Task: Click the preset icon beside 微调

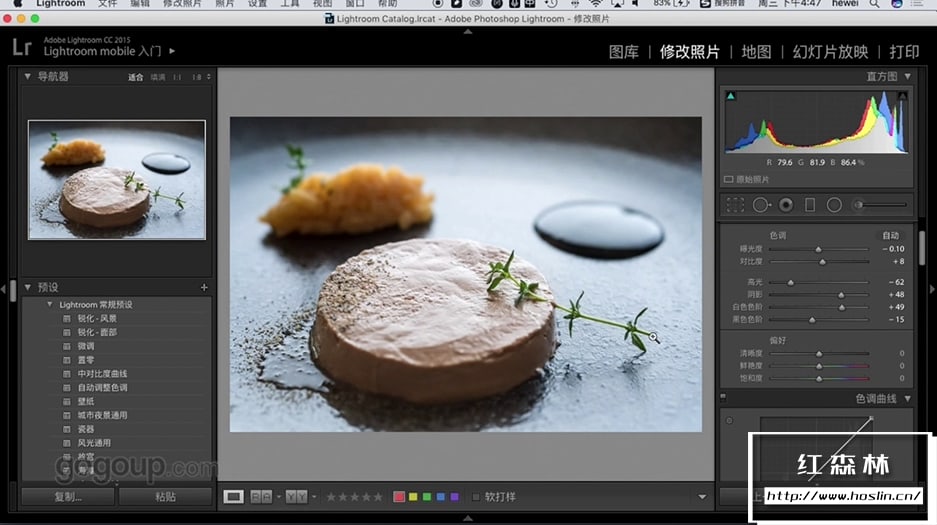Action: (x=67, y=346)
